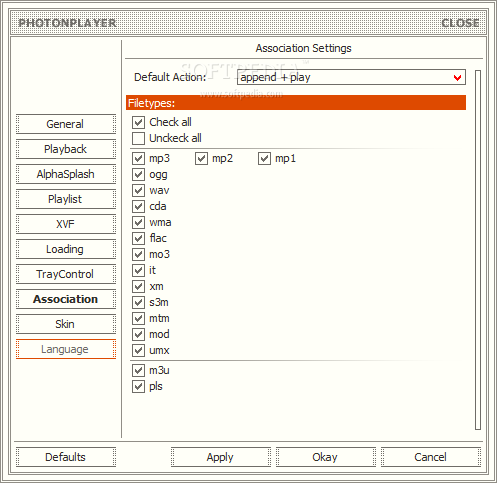Disable the cda file association
Screen dimensions: 497x483
(x=138, y=206)
